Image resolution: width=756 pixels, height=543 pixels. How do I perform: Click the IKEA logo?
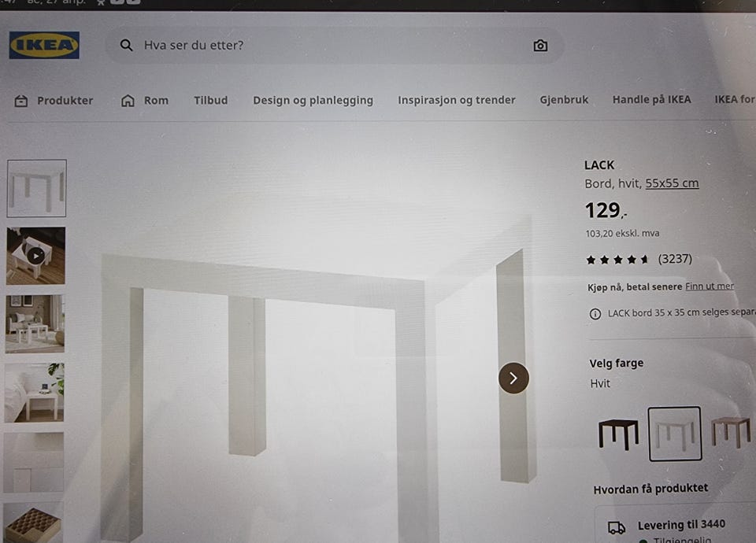tap(44, 46)
